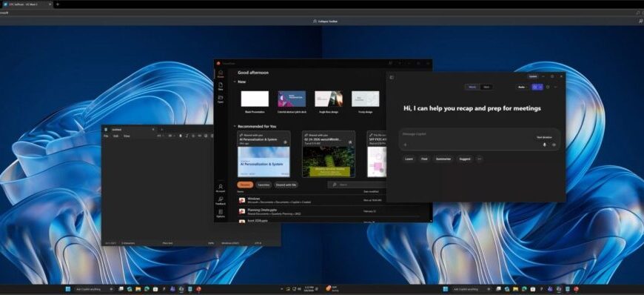The width and height of the screenshot is (644, 295).
Task: Click the Suggest chip in Copilot
Action: pyautogui.click(x=465, y=159)
